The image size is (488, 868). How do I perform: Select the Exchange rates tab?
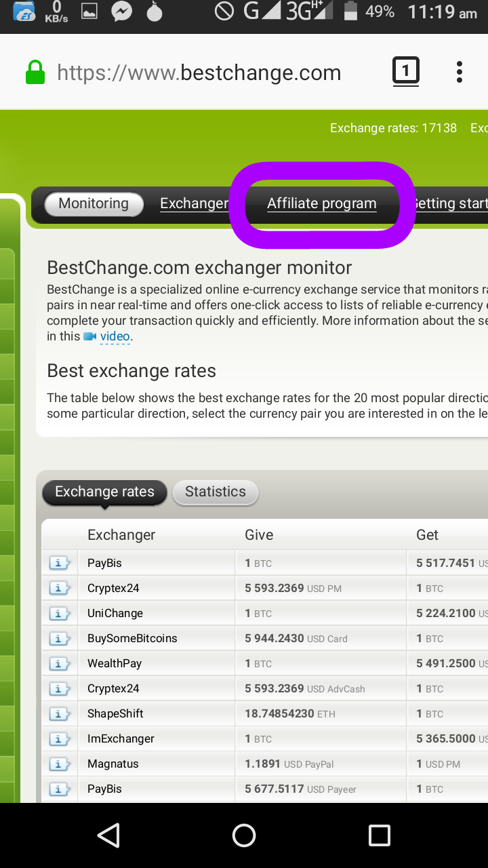coord(104,492)
